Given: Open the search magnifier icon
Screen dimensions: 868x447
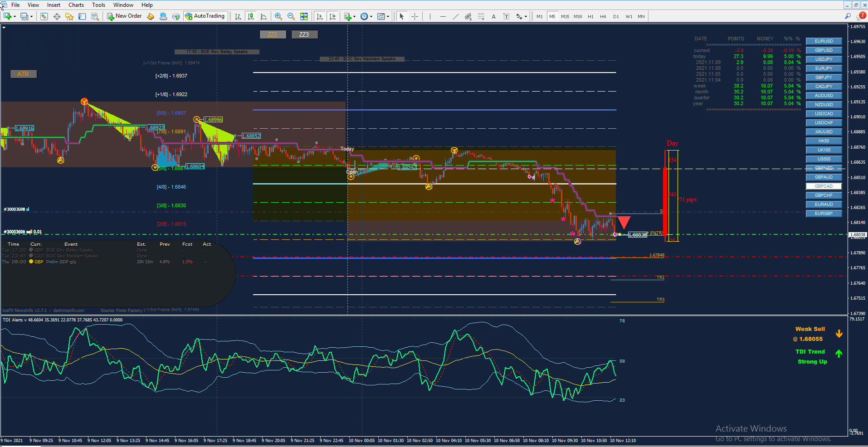Looking at the screenshot, I should click(x=847, y=16).
